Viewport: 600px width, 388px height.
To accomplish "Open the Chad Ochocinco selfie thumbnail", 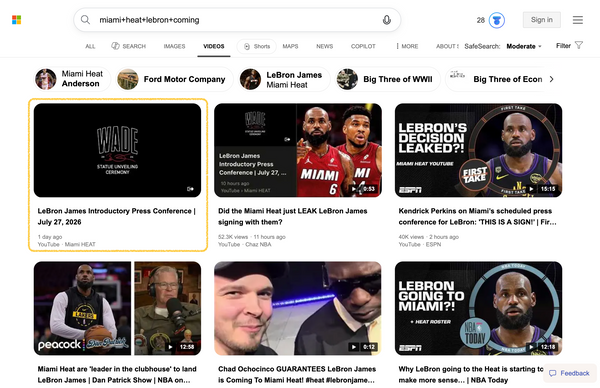I will tap(298, 308).
